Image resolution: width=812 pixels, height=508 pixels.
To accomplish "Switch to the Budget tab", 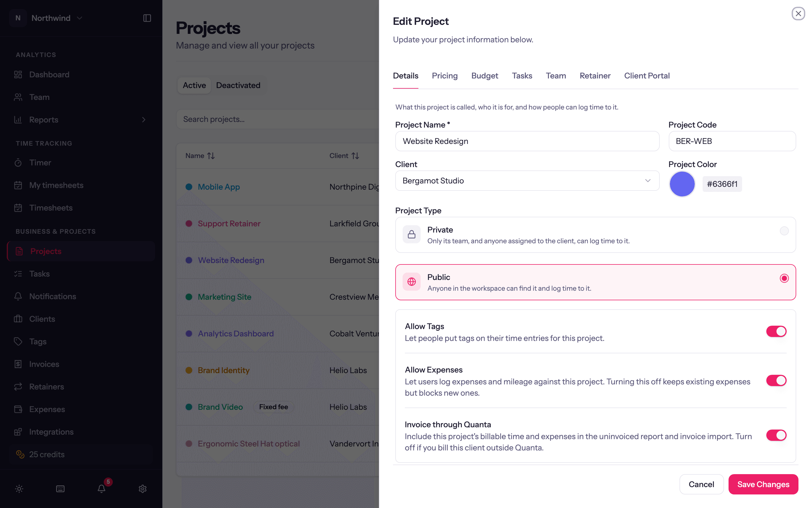I will pyautogui.click(x=484, y=76).
